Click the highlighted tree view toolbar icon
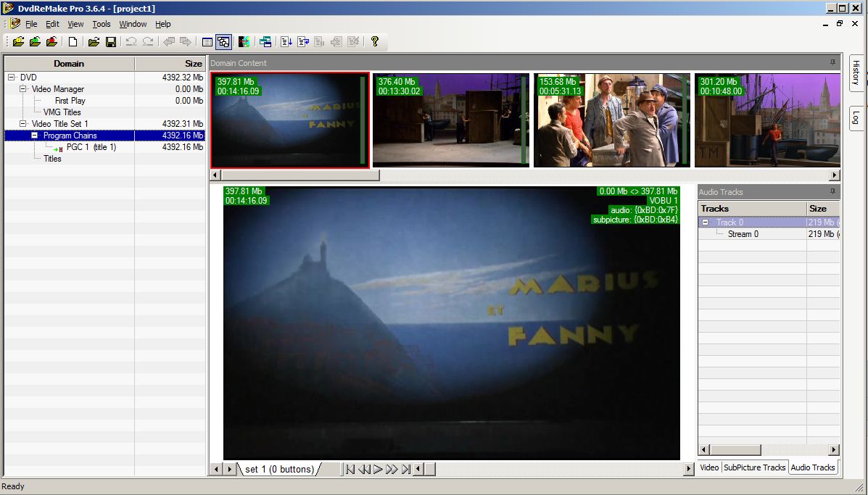The width and height of the screenshot is (868, 495). [223, 42]
